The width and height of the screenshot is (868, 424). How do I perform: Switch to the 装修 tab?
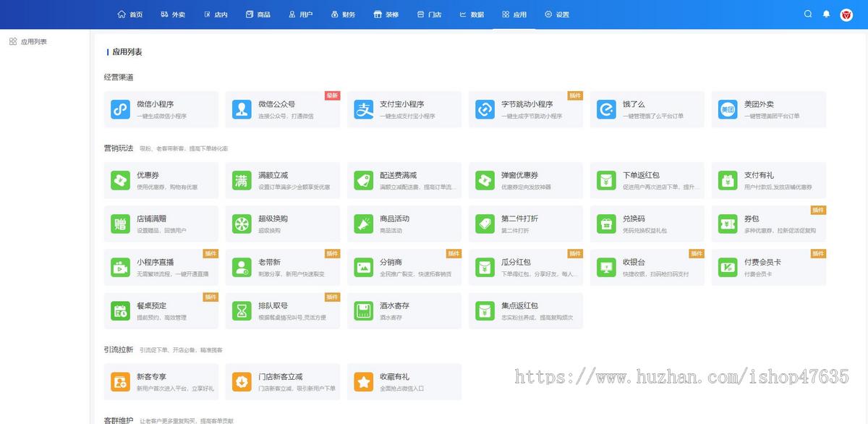click(x=386, y=14)
